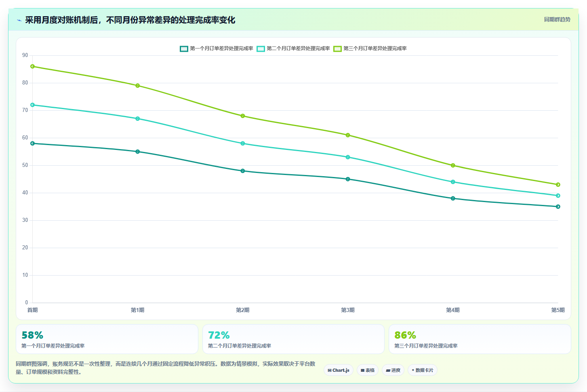Click the y-axis value 0
Screen dimensions: 587x392
click(x=27, y=303)
